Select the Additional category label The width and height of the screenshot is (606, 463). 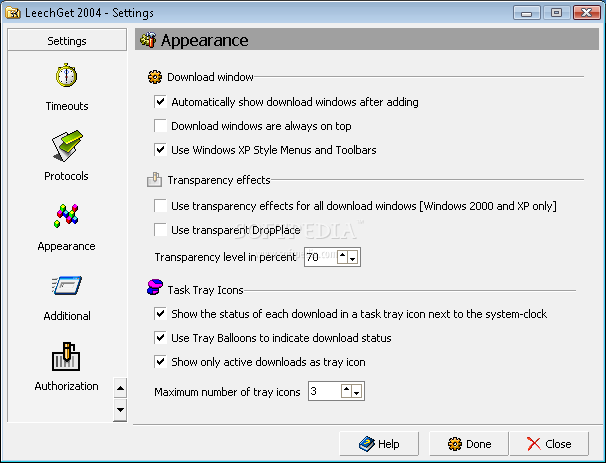[67, 316]
